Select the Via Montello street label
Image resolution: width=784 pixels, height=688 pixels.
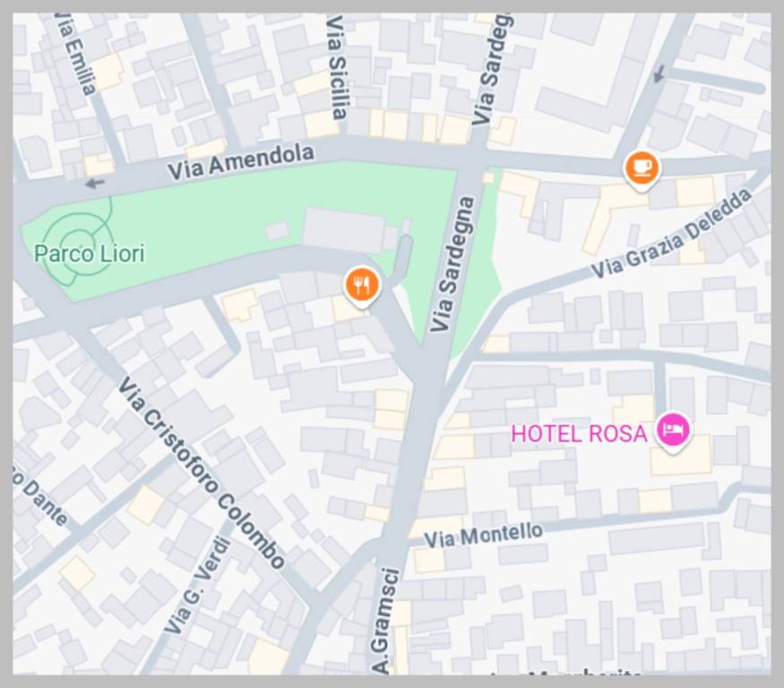pyautogui.click(x=484, y=536)
